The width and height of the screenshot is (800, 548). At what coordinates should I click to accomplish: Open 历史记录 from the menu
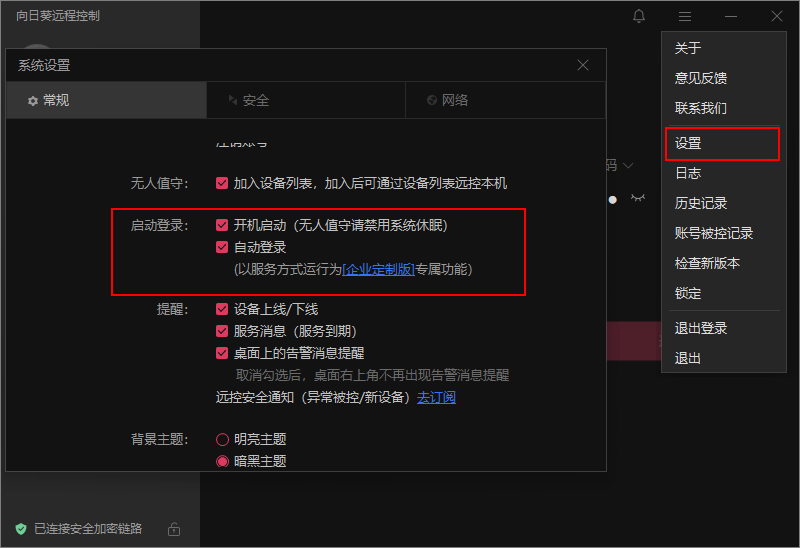pos(723,204)
